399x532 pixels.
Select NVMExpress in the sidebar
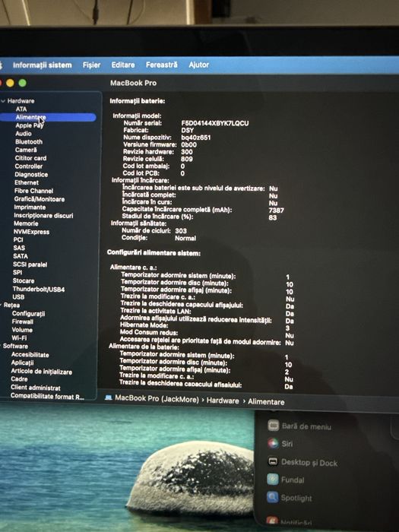32,232
